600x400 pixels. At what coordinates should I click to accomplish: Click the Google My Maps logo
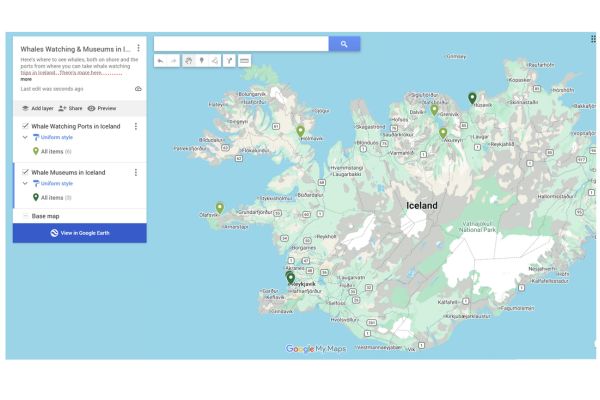coord(316,349)
